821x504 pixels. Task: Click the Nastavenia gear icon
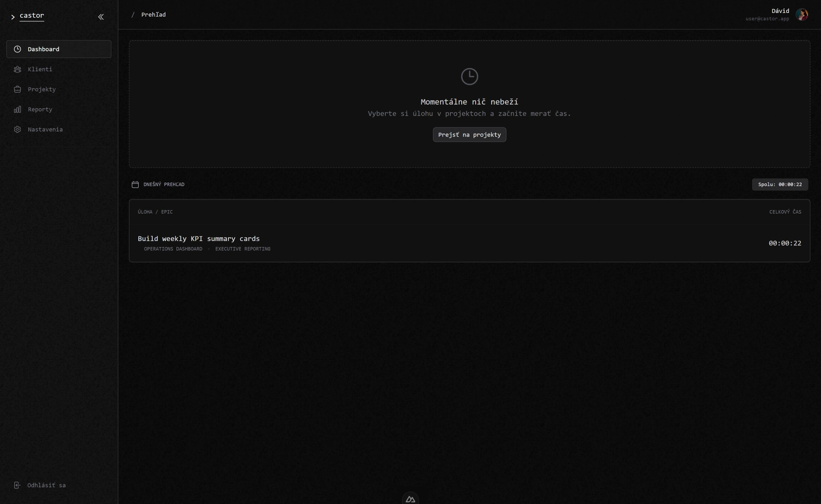pos(17,129)
